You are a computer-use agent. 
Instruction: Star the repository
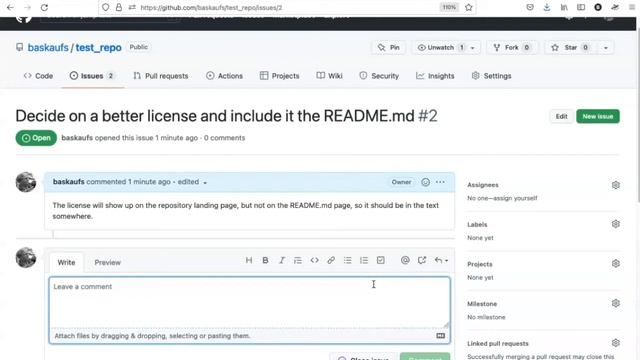[x=571, y=47]
